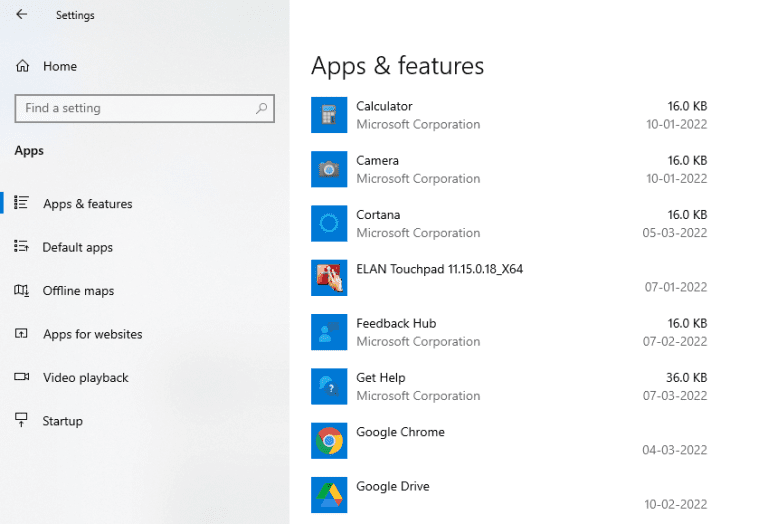This screenshot has height=524, width=768.
Task: Click the Find a setting search box
Action: pos(135,108)
